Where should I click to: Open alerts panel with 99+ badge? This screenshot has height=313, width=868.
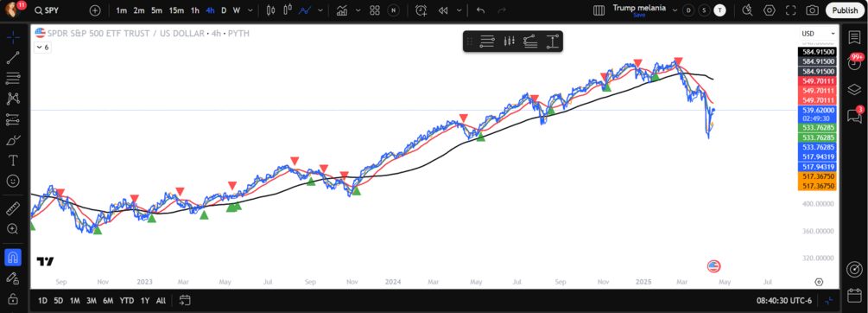tap(854, 62)
